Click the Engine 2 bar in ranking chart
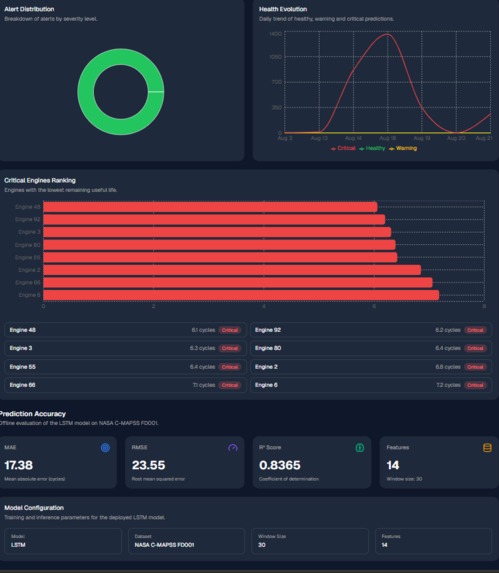Viewport: 499px width, 573px height. pyautogui.click(x=232, y=270)
